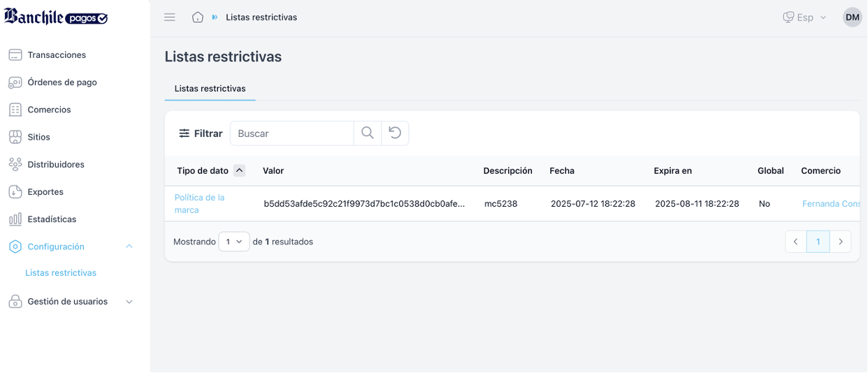Reset search with the undo arrow icon
The height and width of the screenshot is (373, 868).
(x=395, y=133)
